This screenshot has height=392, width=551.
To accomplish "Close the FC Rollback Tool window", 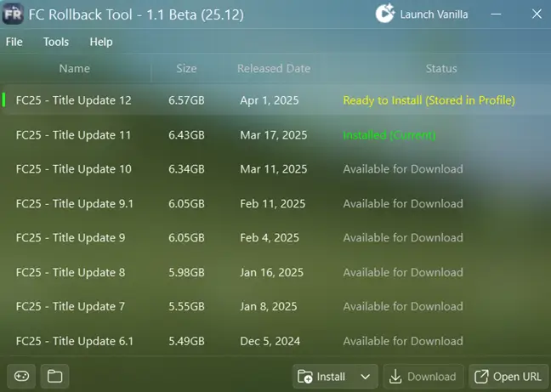I will pos(537,14).
